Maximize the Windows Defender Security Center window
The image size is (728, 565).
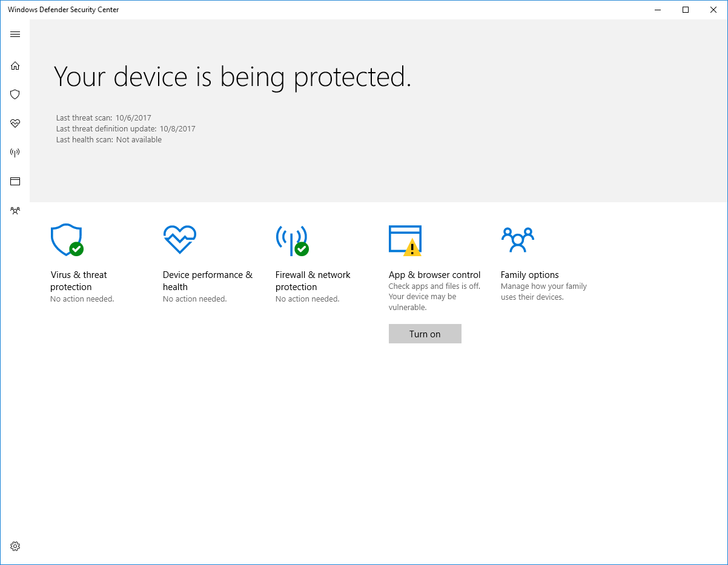coord(686,10)
